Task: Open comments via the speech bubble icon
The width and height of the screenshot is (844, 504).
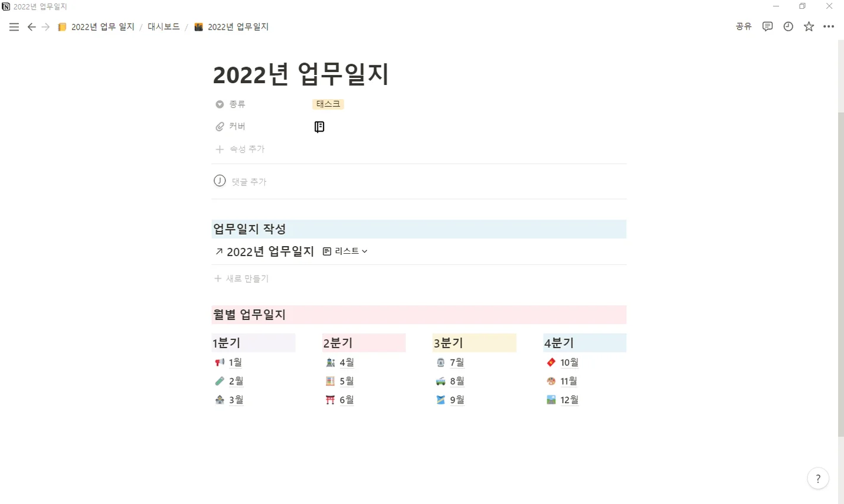Action: click(767, 27)
